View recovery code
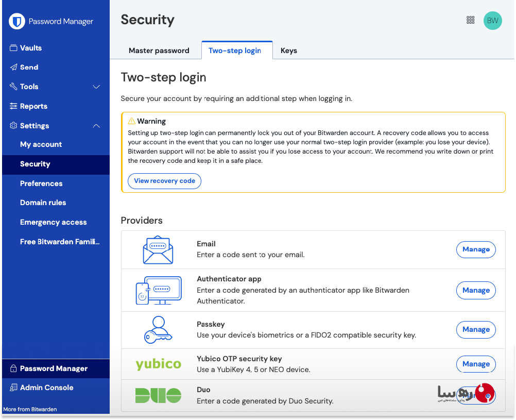 point(165,181)
